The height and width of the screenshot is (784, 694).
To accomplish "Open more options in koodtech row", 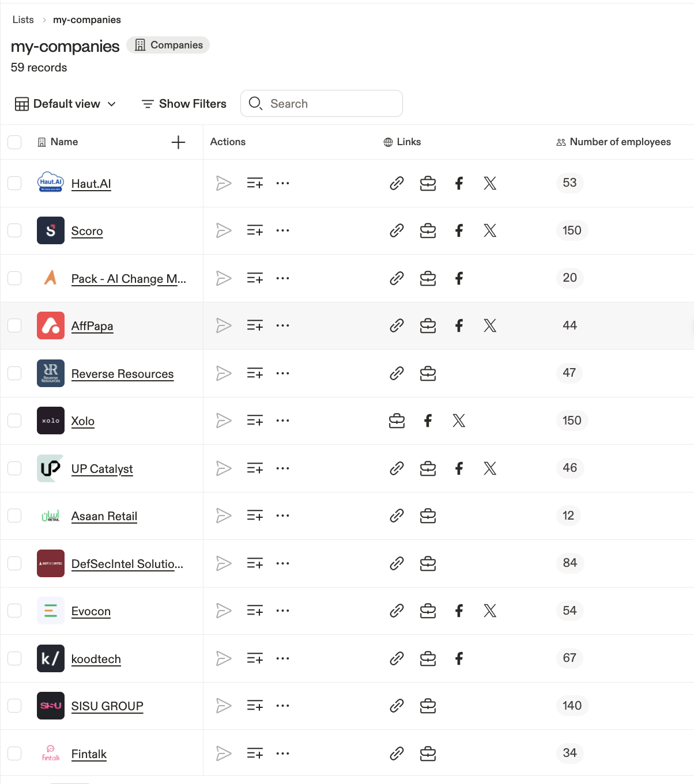I will tap(282, 658).
